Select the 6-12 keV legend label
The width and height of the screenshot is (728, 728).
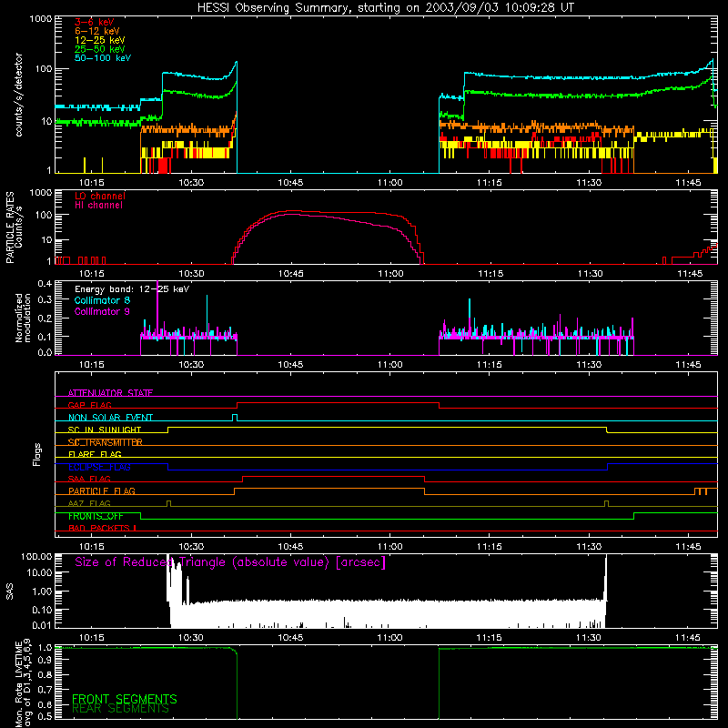(x=97, y=31)
